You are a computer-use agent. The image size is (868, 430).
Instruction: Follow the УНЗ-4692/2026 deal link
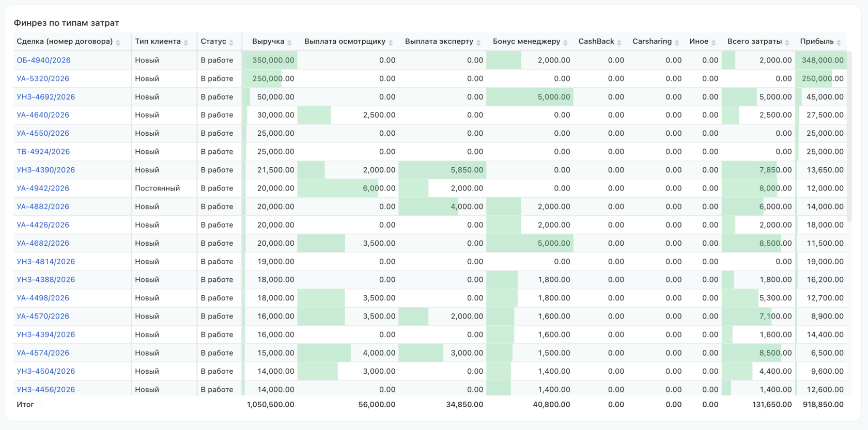coord(46,97)
